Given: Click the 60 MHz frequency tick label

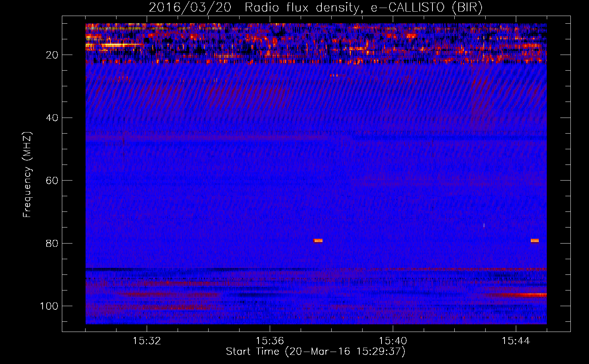Looking at the screenshot, I should point(52,181).
